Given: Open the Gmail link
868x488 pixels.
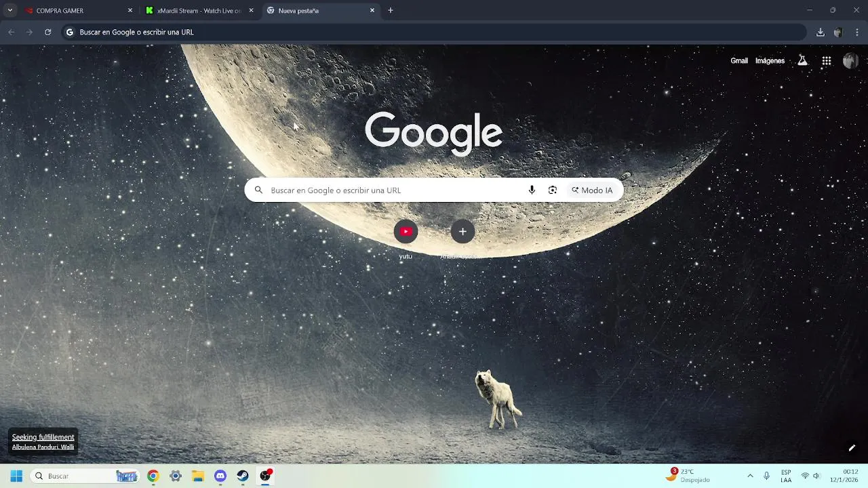Looking at the screenshot, I should click(739, 61).
